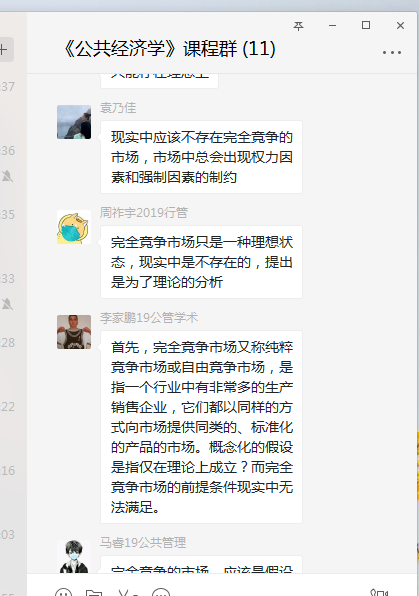Click the lower muted bell icon in chat list
The height and width of the screenshot is (596, 419).
point(7,304)
